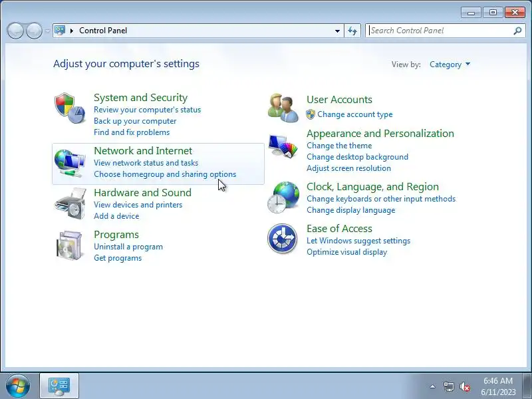
Task: Select Change display language
Action: pyautogui.click(x=351, y=210)
